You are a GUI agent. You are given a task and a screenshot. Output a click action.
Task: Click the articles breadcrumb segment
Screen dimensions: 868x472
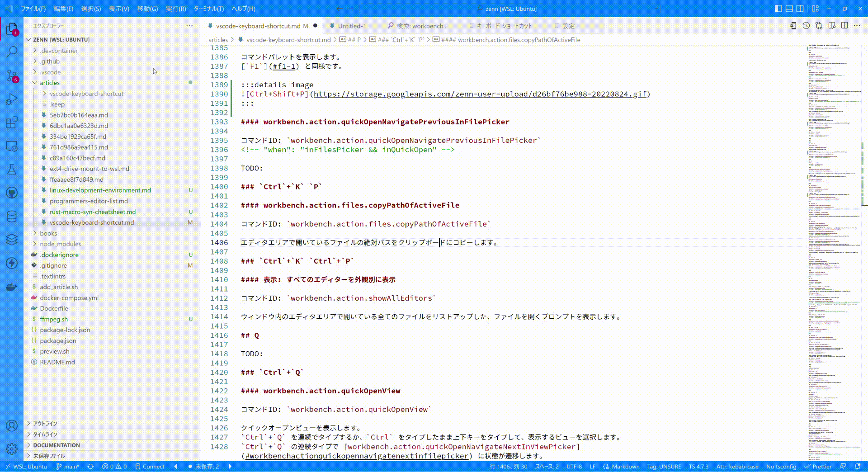pos(218,40)
